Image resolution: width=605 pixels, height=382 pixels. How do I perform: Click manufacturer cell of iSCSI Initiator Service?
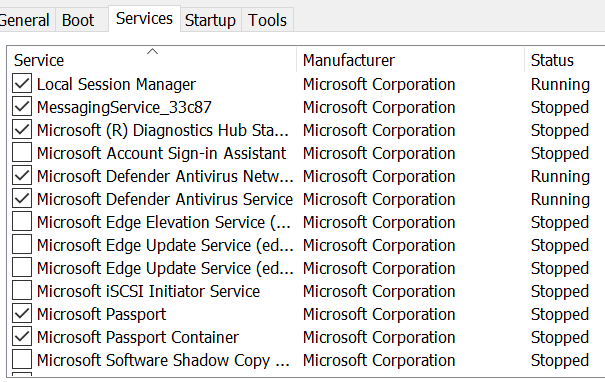click(379, 291)
